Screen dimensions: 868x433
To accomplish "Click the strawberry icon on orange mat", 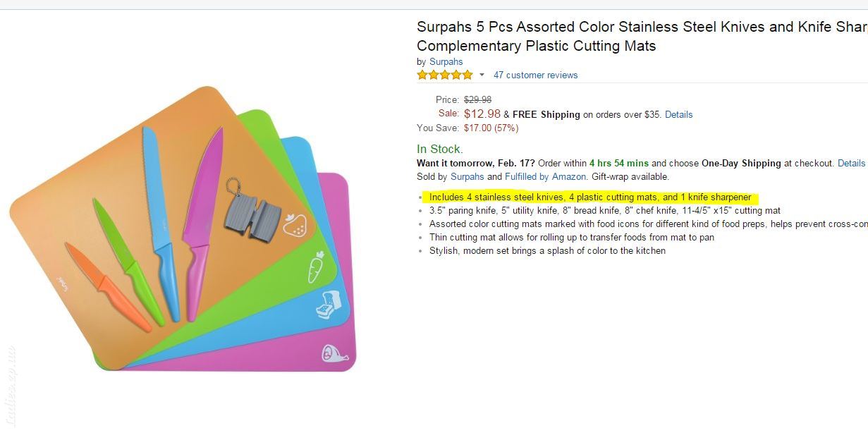I will point(295,225).
